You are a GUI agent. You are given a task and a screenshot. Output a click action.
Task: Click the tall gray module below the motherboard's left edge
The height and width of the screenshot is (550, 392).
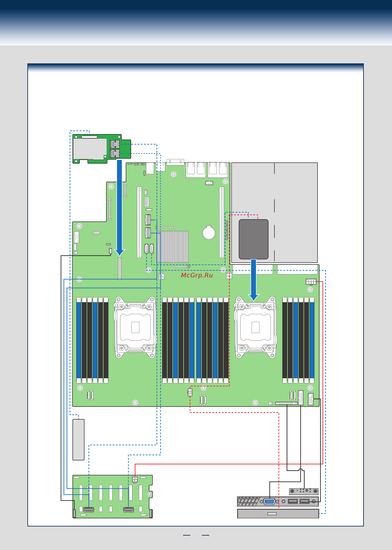click(78, 440)
